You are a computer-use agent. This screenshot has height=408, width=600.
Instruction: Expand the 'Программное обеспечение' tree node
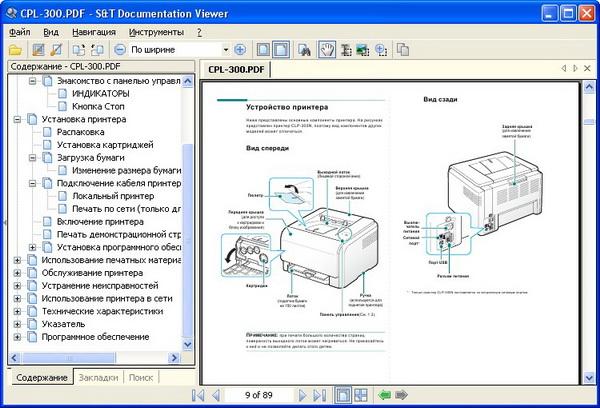pos(17,338)
